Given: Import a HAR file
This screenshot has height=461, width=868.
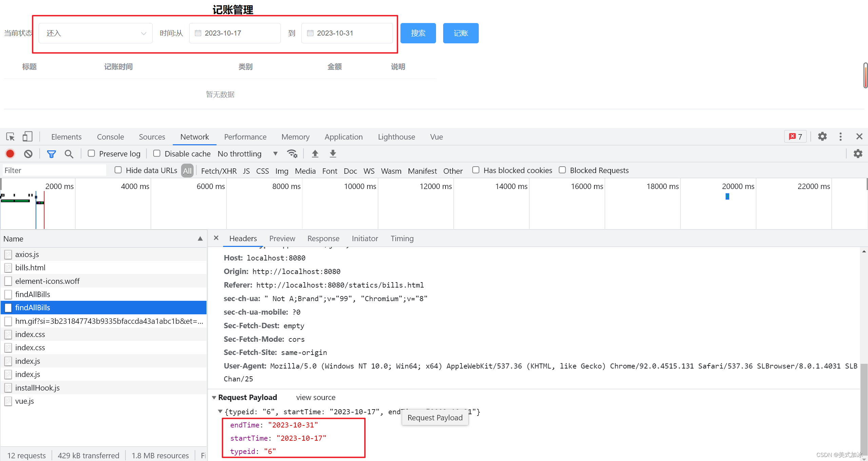Looking at the screenshot, I should 315,153.
